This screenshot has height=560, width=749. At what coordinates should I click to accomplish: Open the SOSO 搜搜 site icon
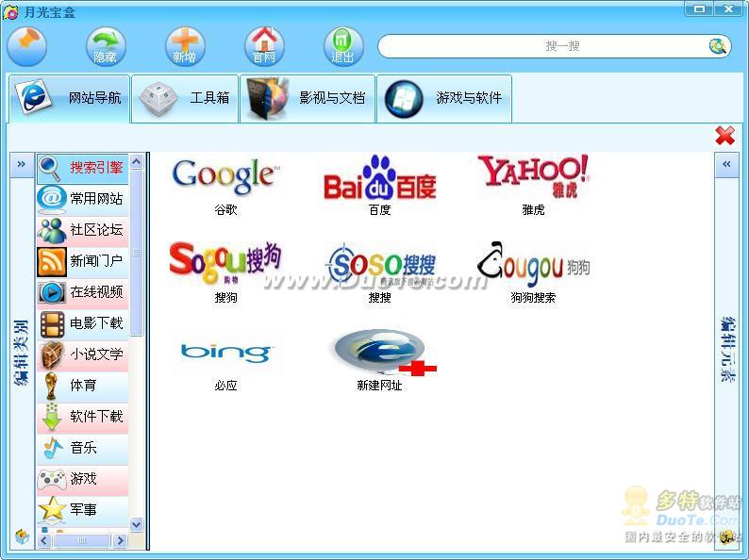pyautogui.click(x=380, y=265)
